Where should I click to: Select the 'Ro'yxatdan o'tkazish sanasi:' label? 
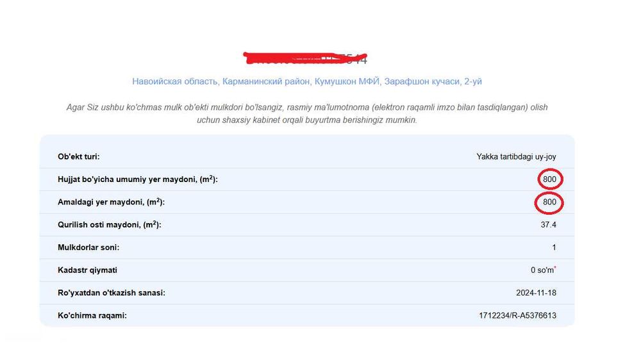click(x=112, y=293)
